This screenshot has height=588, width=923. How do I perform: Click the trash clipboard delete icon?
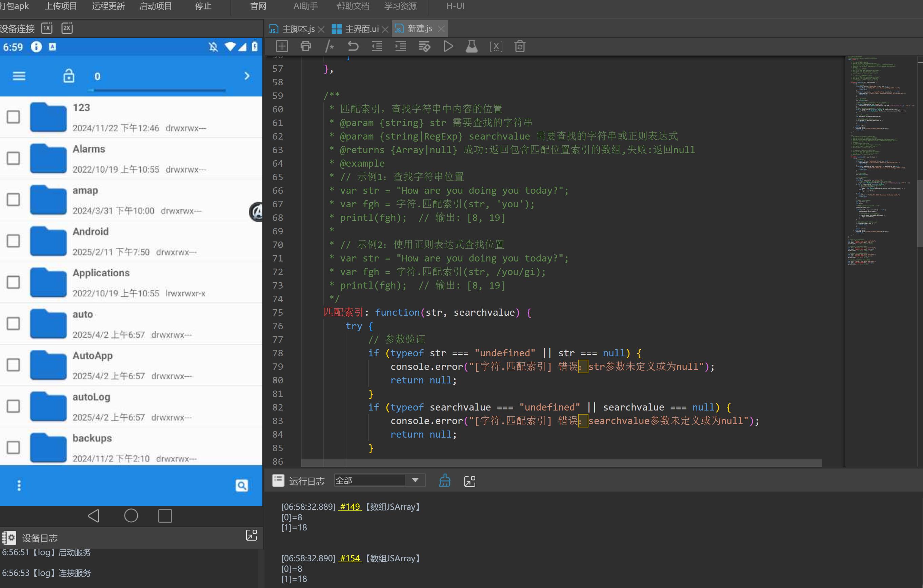point(520,46)
